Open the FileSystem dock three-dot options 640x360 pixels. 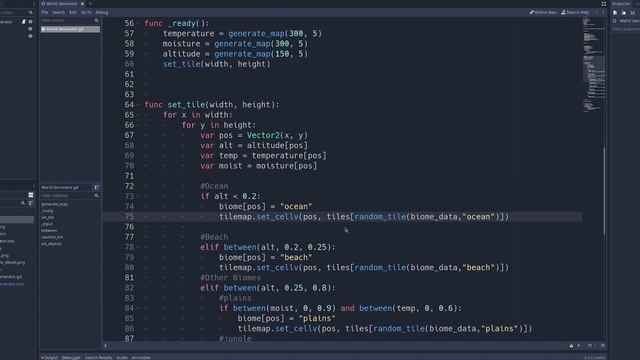34,186
